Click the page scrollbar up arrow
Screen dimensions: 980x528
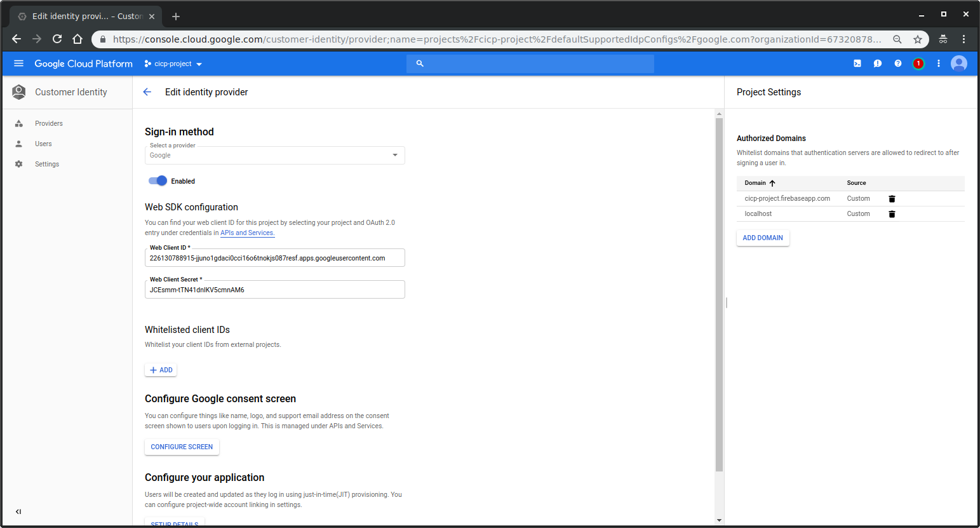pyautogui.click(x=719, y=114)
